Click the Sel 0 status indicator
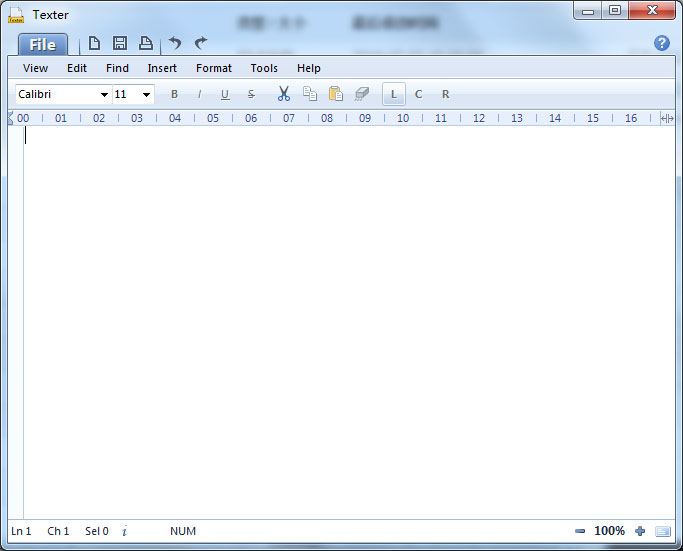The height and width of the screenshot is (551, 683). pos(97,531)
